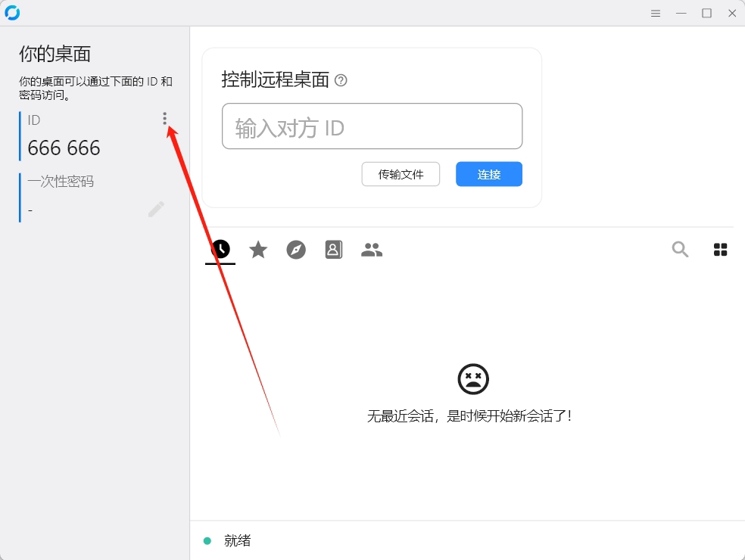Viewport: 745px width, 560px height.
Task: Switch to the recent sessions clock tab
Action: pos(220,249)
